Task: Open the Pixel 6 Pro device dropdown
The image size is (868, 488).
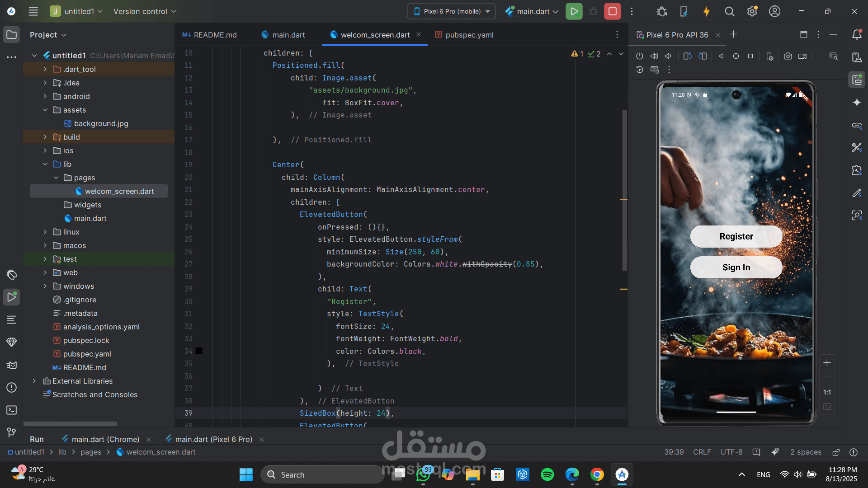Action: coord(452,11)
